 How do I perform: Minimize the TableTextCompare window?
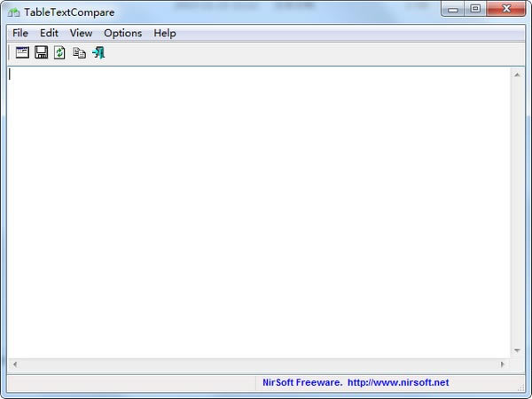point(454,10)
